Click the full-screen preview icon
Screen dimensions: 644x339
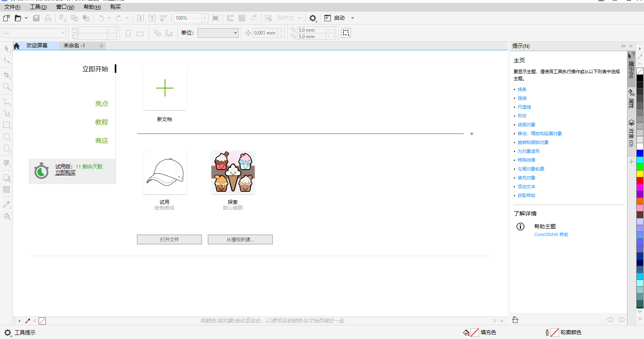[215, 18]
